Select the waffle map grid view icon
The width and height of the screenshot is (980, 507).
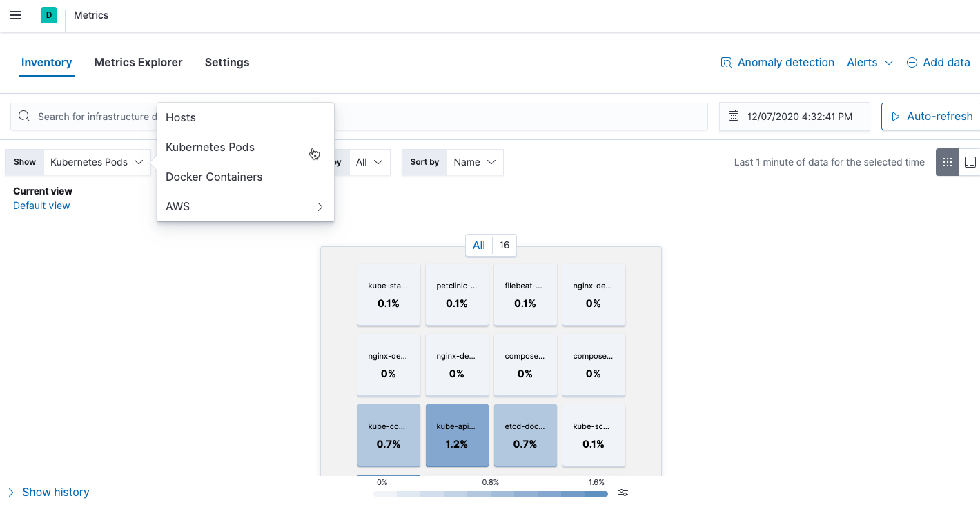click(947, 161)
